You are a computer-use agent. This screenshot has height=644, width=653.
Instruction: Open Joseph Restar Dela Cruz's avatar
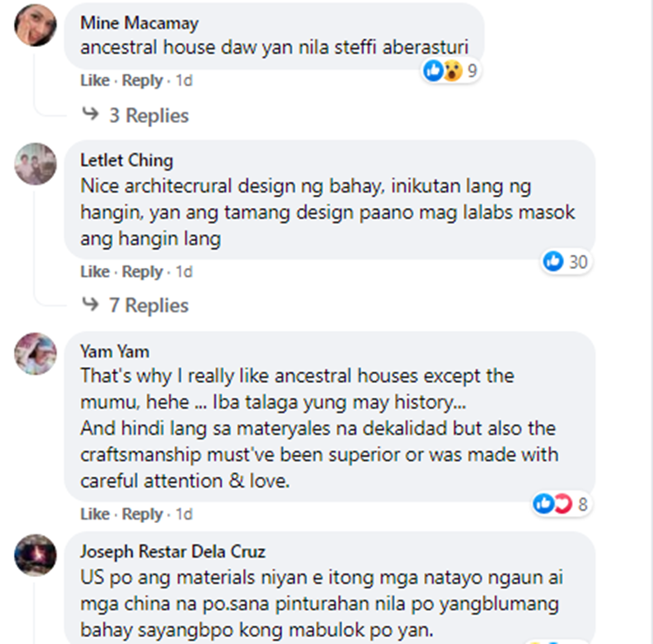click(36, 555)
